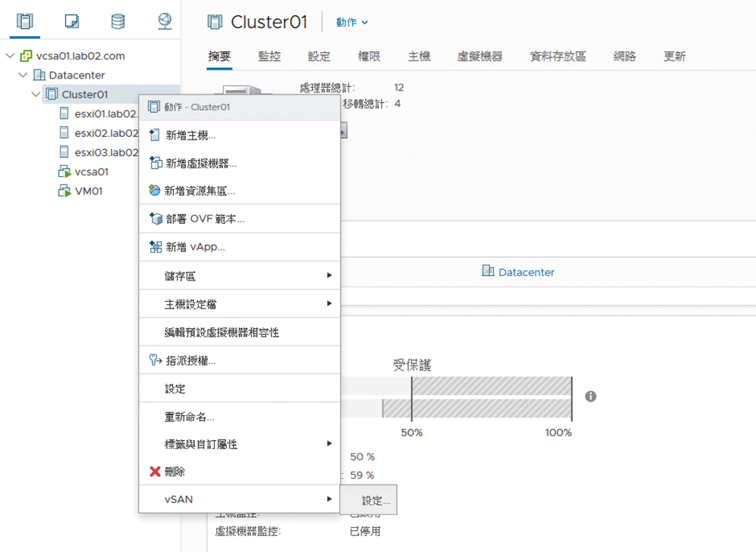
Task: Open the Hosts and Clusters view icon
Action: tap(25, 21)
